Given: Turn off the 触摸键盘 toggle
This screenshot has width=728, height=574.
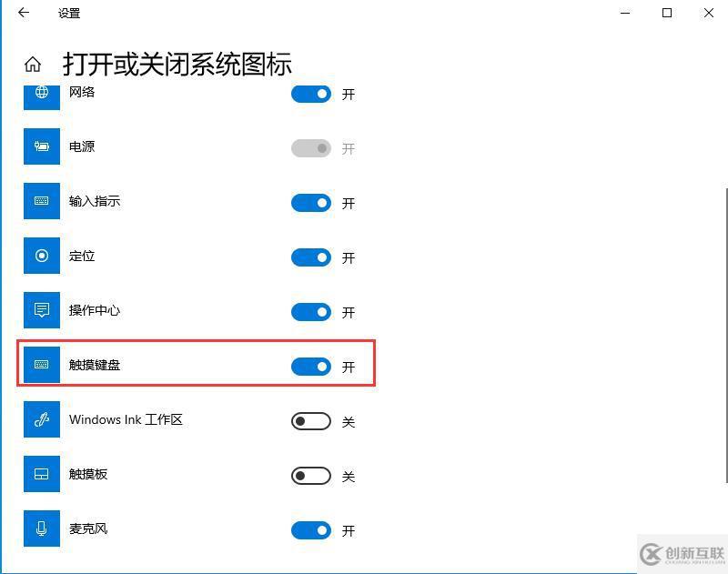Looking at the screenshot, I should coord(311,367).
